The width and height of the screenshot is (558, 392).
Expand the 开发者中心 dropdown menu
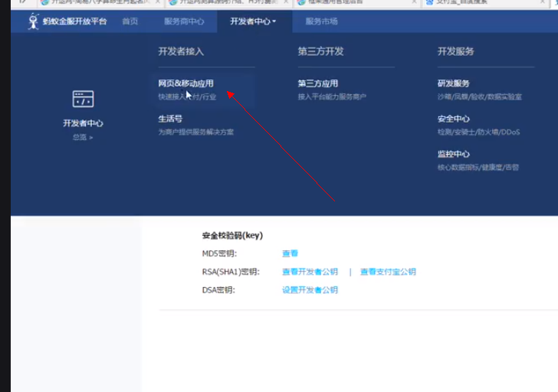click(253, 21)
